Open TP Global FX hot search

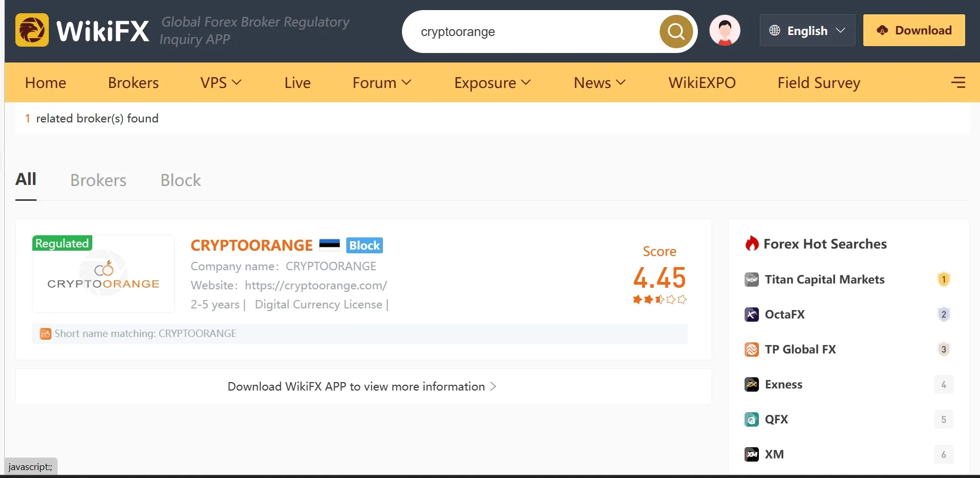(800, 349)
